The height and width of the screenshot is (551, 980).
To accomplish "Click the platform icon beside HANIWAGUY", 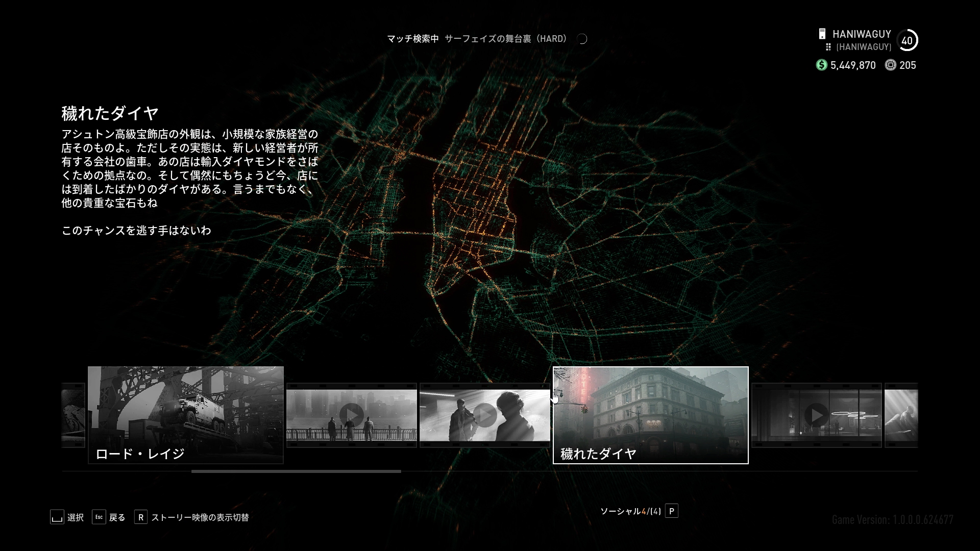I will (822, 34).
